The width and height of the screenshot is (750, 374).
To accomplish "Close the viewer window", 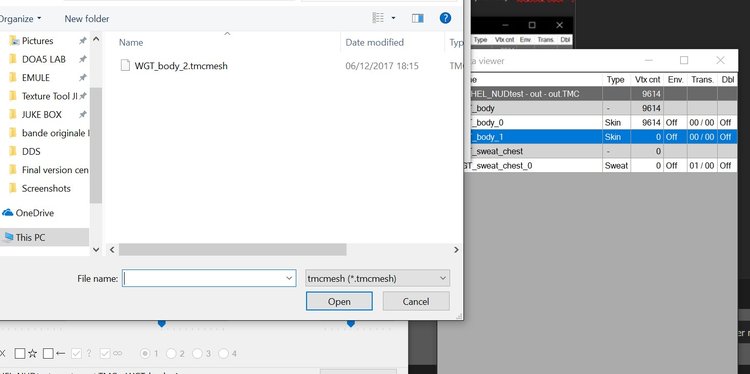I will pos(720,60).
